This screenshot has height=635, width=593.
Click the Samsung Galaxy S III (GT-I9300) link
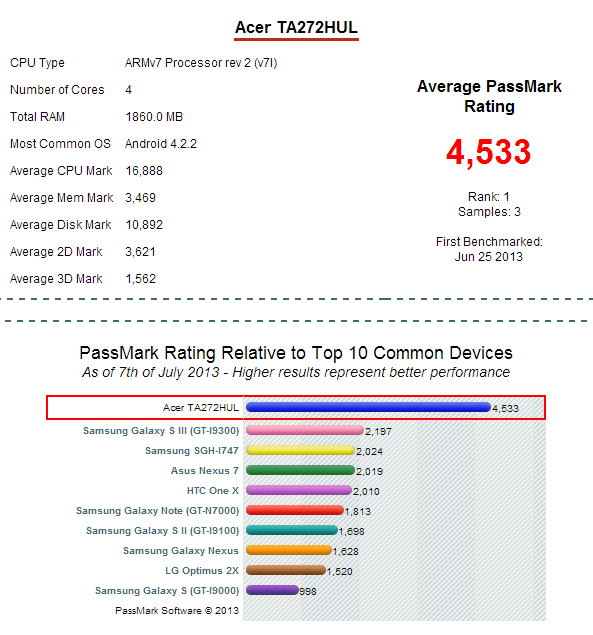161,430
